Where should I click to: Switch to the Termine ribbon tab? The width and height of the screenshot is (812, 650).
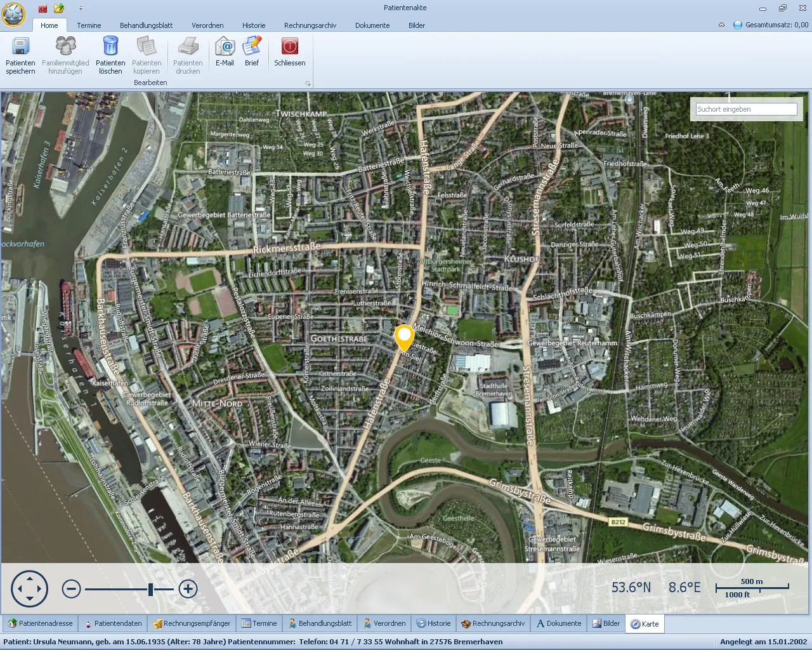[x=89, y=25]
